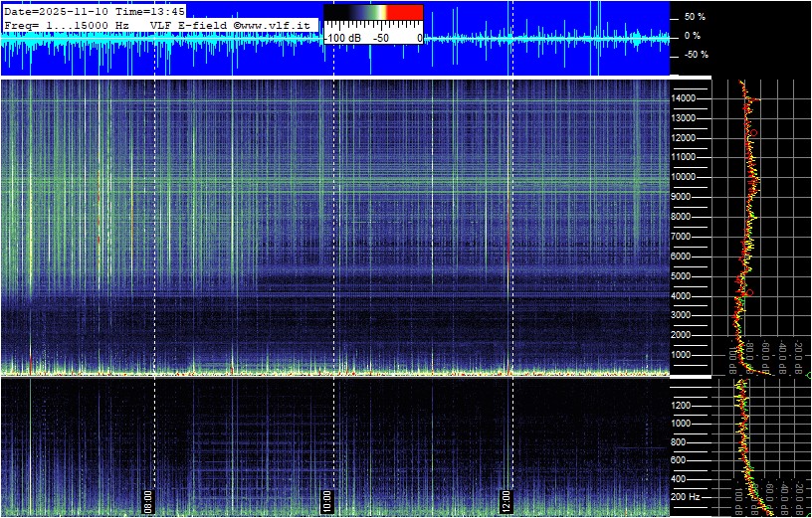
Task: Click the Freq= 1...15000 Hz label
Action: point(67,23)
